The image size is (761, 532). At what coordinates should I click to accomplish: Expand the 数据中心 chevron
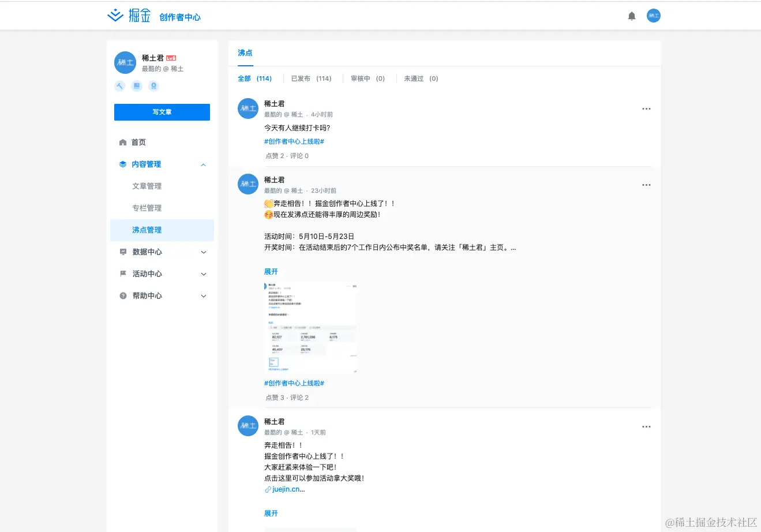click(203, 252)
